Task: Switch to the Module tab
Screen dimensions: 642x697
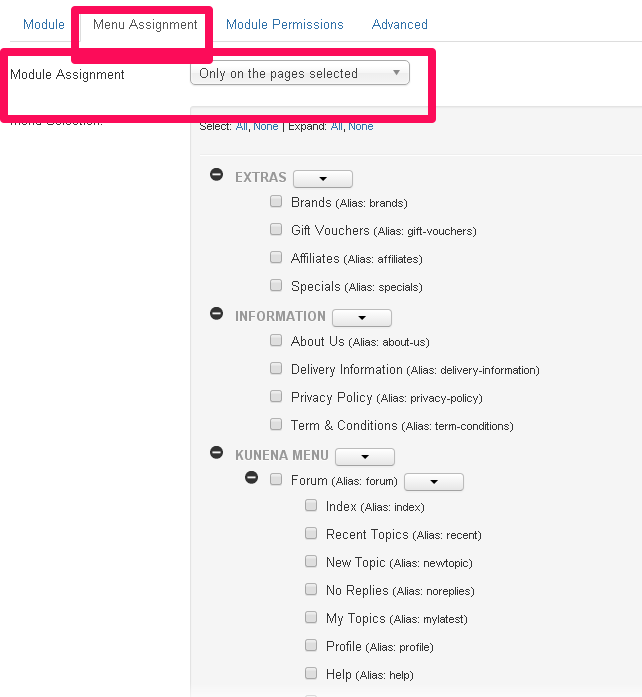Action: [43, 24]
